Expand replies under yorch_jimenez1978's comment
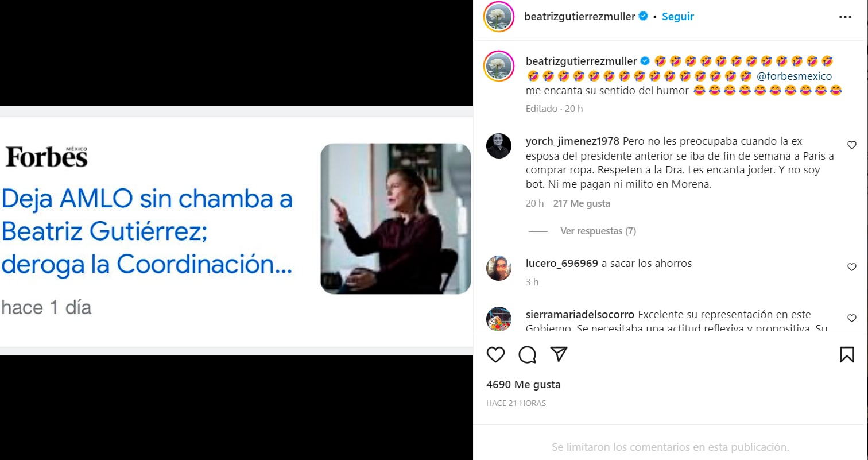 pyautogui.click(x=598, y=230)
